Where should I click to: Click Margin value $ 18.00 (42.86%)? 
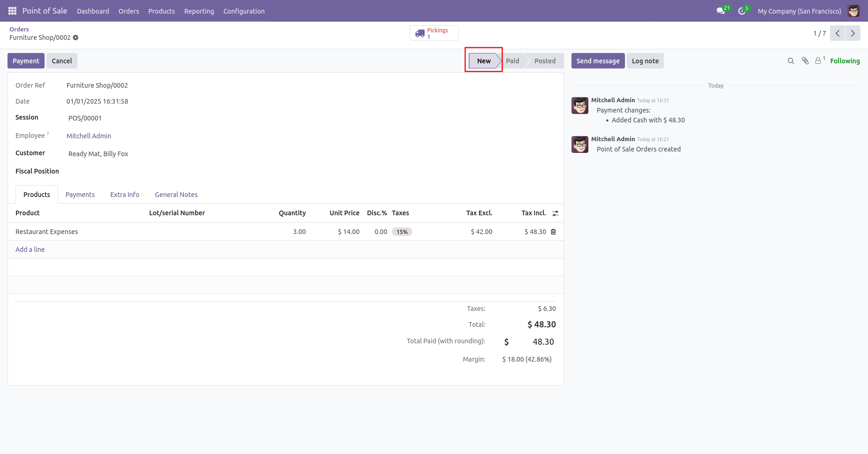pyautogui.click(x=527, y=359)
